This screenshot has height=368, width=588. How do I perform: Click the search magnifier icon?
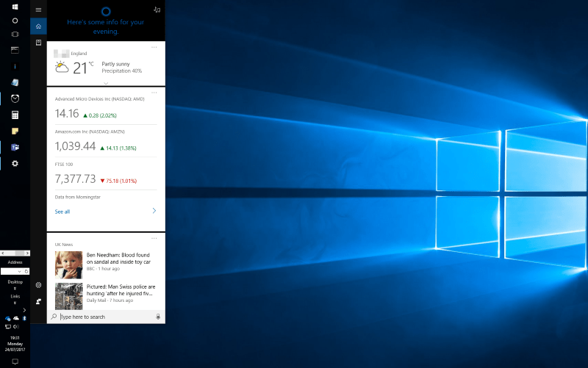[x=54, y=317]
